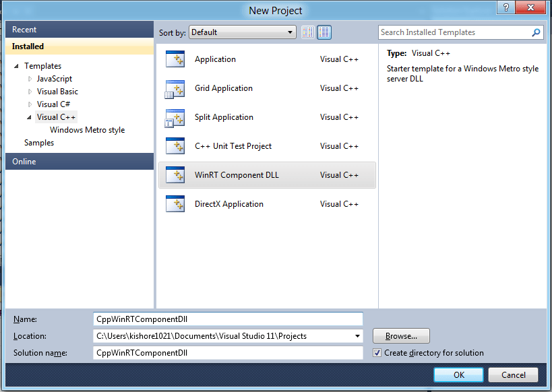This screenshot has height=392, width=552.
Task: Select the Application template name
Action: [x=216, y=59]
